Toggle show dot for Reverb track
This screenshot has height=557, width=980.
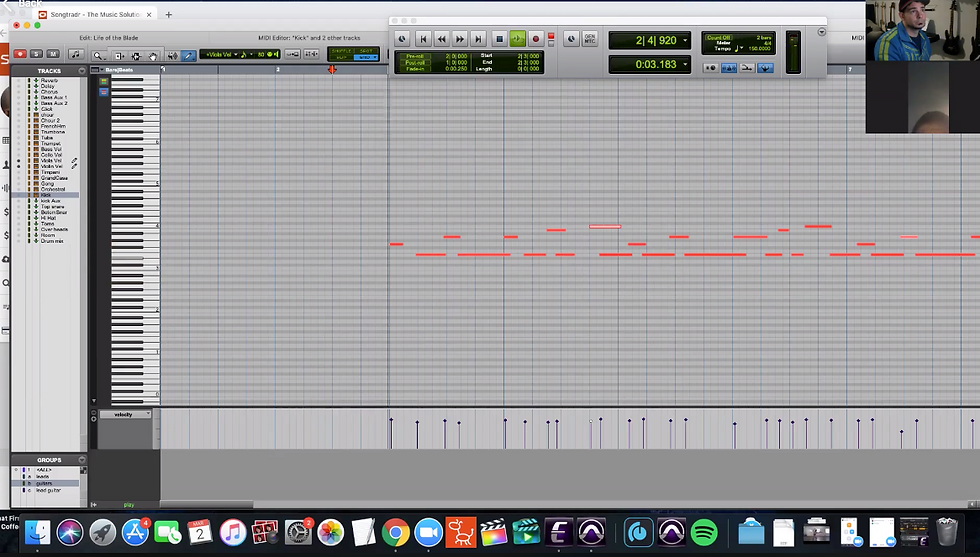pyautogui.click(x=18, y=80)
